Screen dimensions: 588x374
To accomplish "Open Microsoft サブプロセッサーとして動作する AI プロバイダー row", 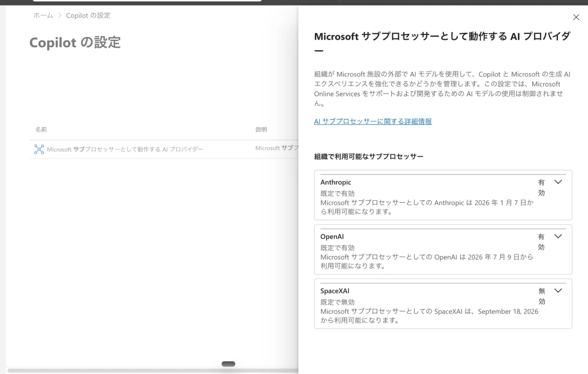I will pos(125,149).
